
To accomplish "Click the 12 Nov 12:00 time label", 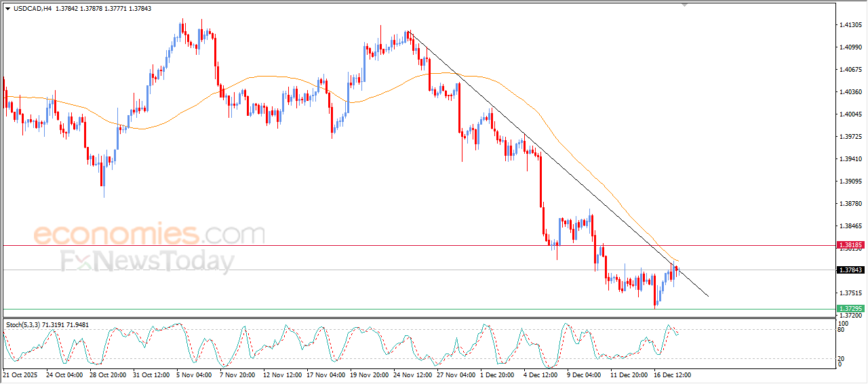I will pos(283,374).
